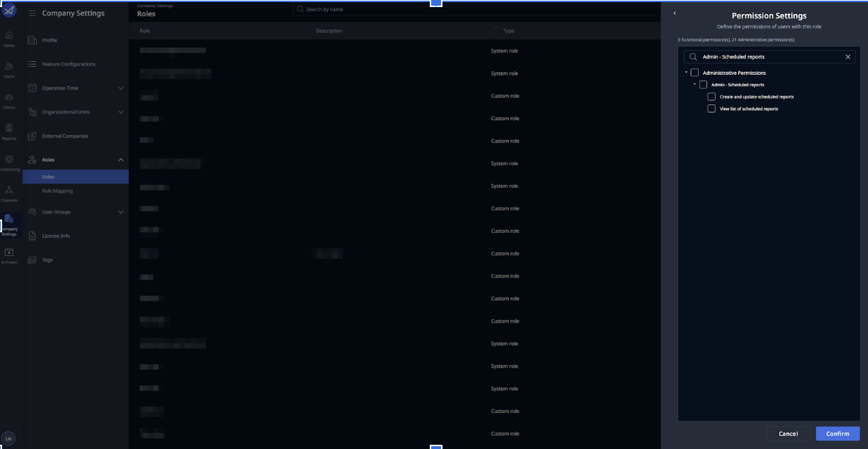Click the Create and update scheduled reports label
The image size is (868, 449).
757,97
